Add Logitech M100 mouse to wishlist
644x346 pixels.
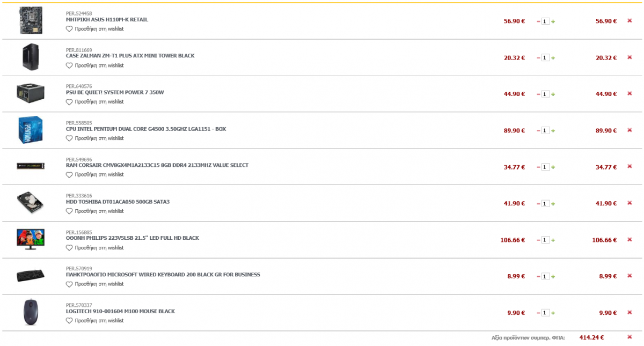[94, 321]
